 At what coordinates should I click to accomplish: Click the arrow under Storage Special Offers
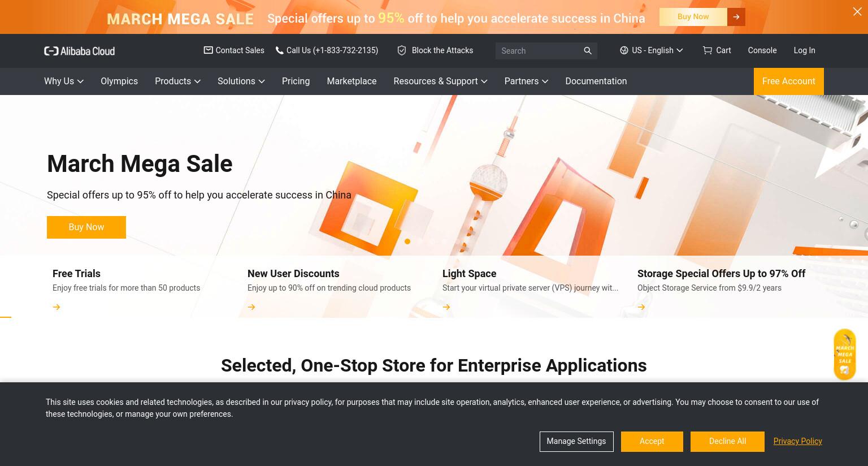click(x=641, y=307)
